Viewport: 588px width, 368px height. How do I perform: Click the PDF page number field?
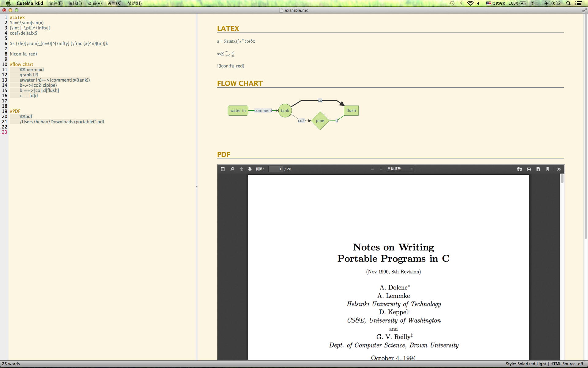[x=275, y=169]
